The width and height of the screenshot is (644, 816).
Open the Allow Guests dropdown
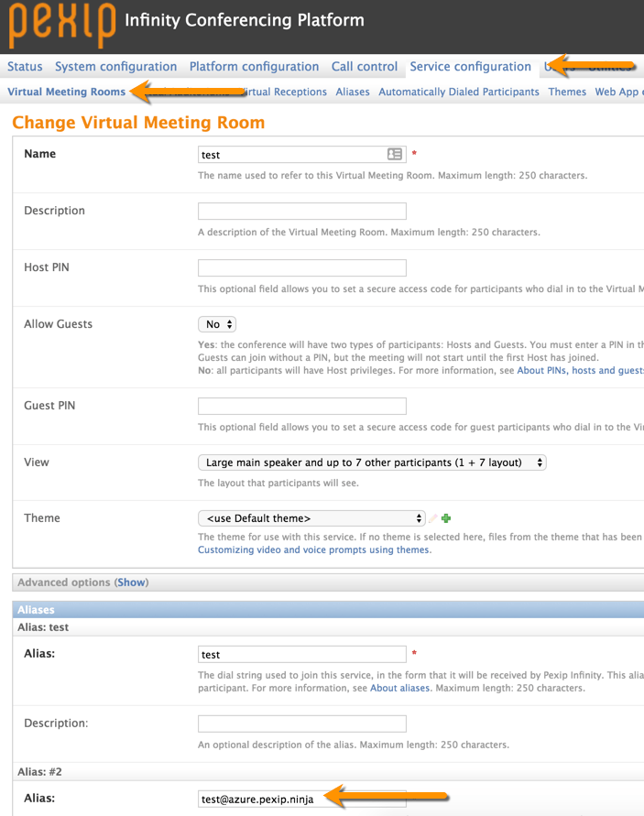pyautogui.click(x=217, y=324)
